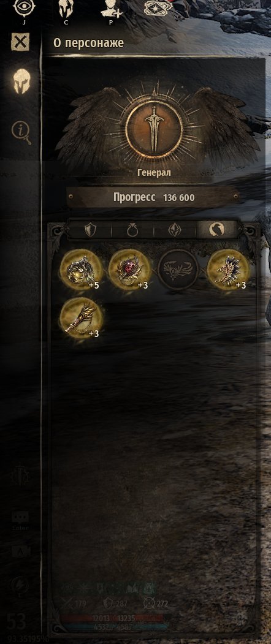Select the helmet character sidebar icon
This screenshot has width=271, height=644.
point(21,81)
